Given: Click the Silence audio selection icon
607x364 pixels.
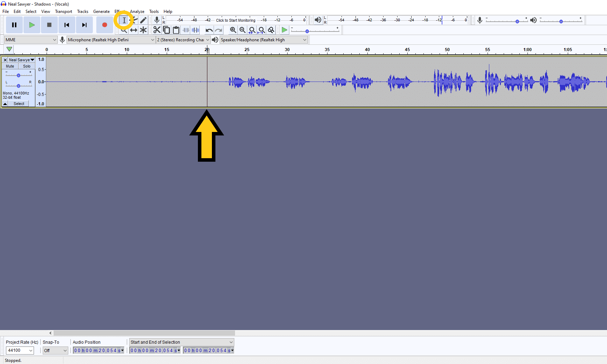Looking at the screenshot, I should (195, 30).
